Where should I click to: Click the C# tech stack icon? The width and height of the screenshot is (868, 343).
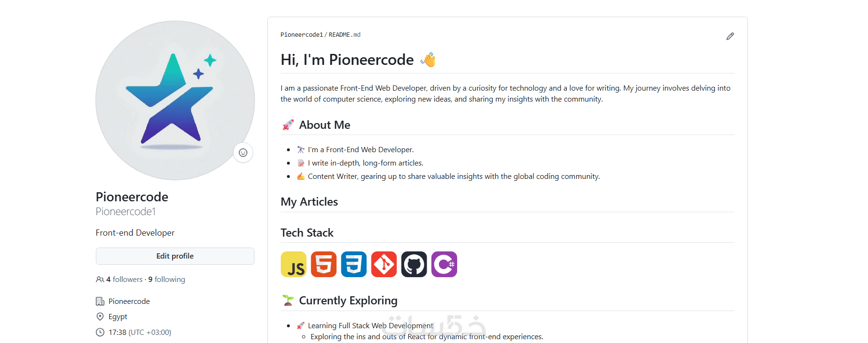click(x=444, y=264)
